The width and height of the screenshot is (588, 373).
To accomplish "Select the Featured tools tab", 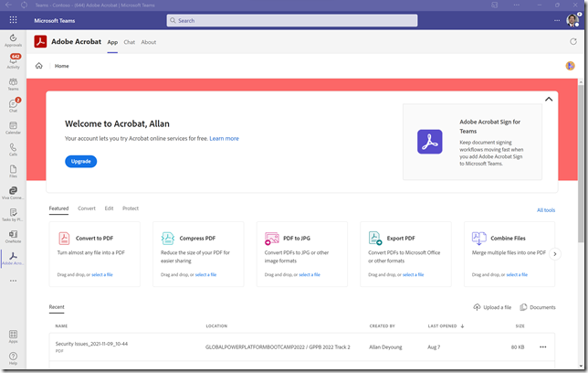I will click(58, 208).
